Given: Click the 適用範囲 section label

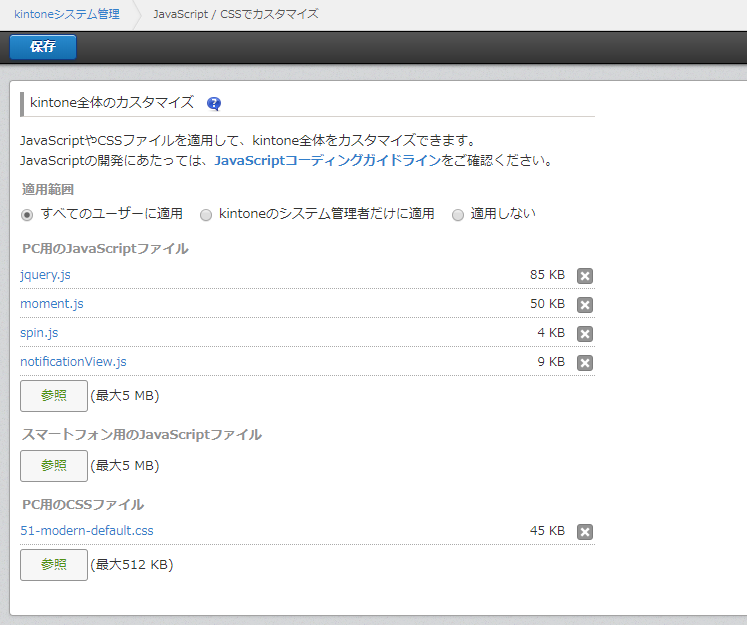Looking at the screenshot, I should 48,190.
